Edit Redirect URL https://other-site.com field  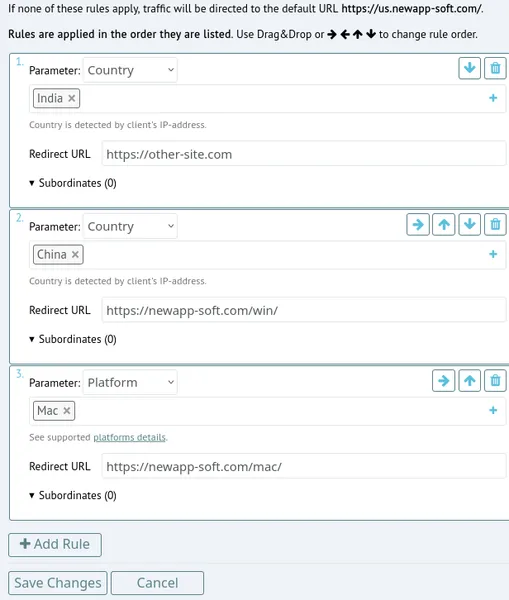pyautogui.click(x=304, y=154)
